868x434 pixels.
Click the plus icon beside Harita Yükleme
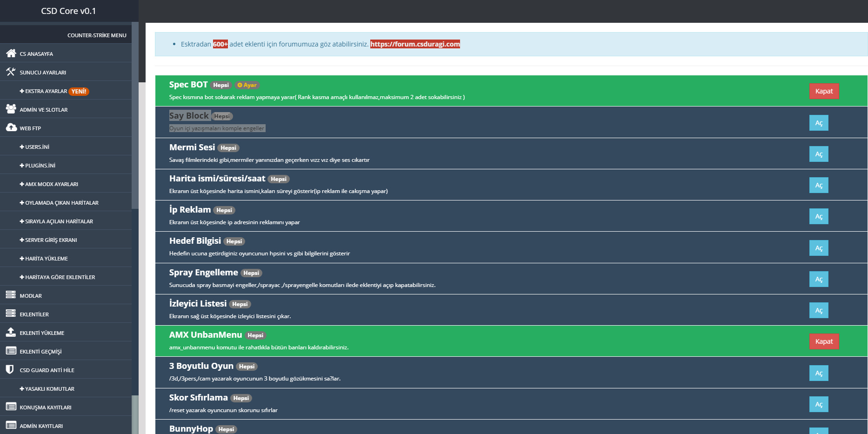(22, 259)
